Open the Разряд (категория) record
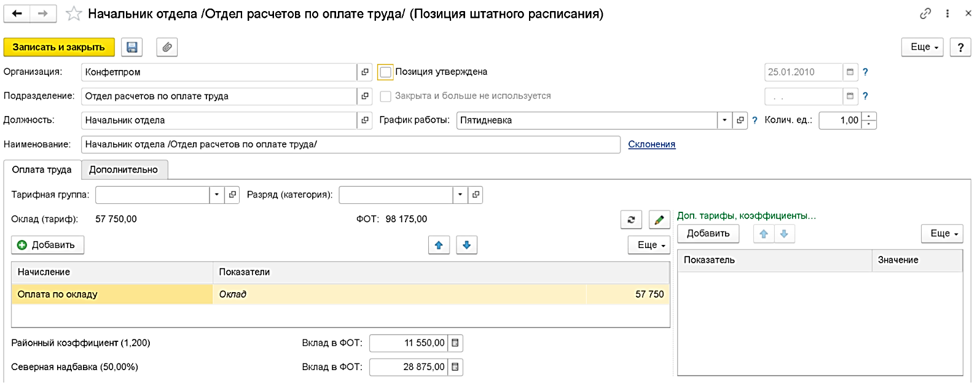 coord(476,195)
